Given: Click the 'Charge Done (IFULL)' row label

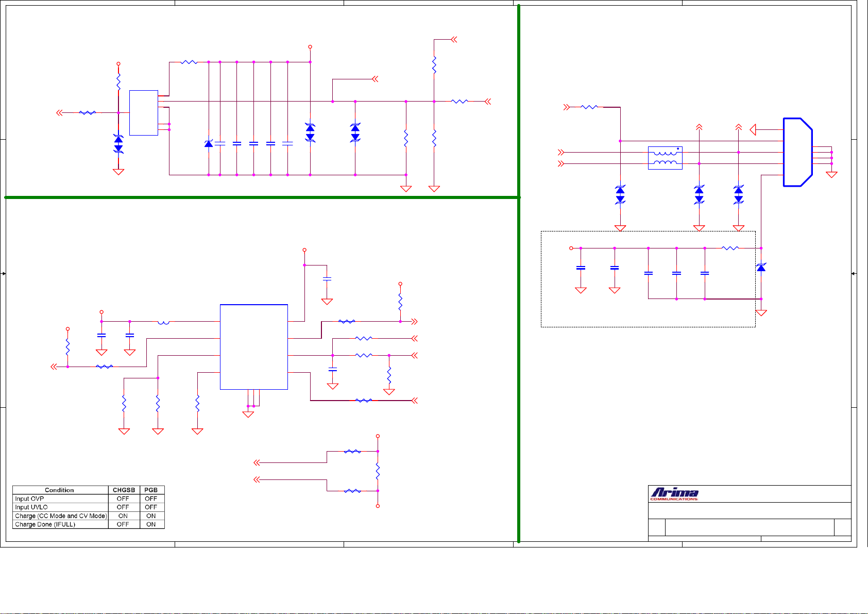Looking at the screenshot, I should point(45,524).
